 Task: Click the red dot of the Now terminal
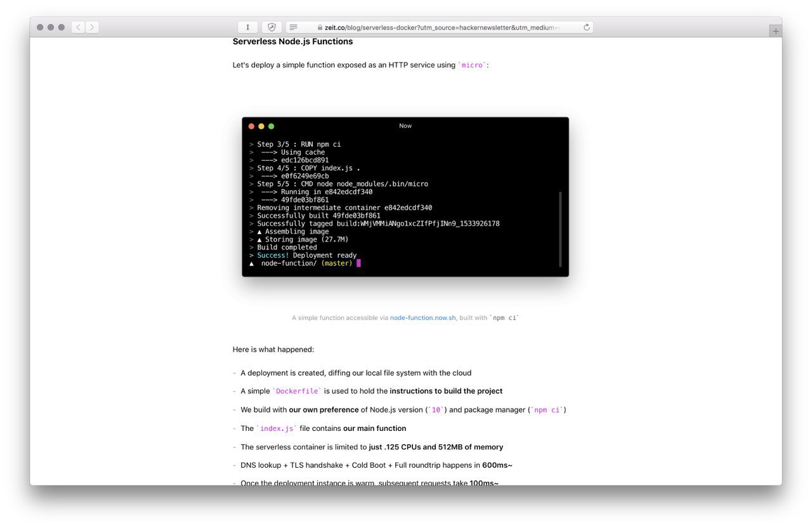coord(251,126)
